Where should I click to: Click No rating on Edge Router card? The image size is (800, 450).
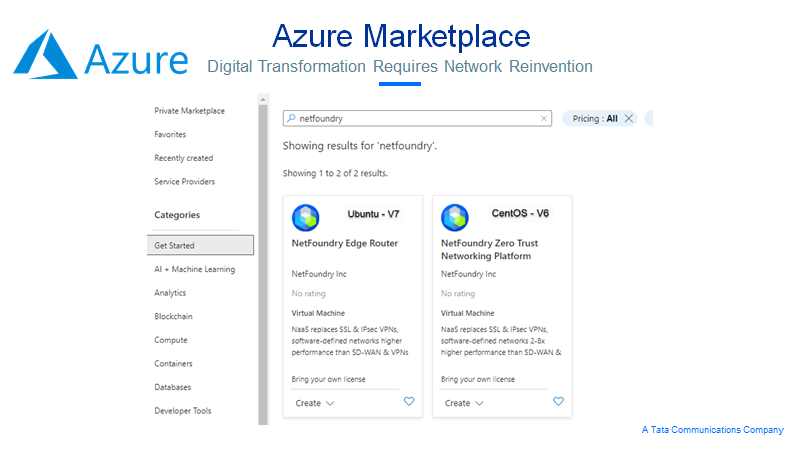click(308, 293)
